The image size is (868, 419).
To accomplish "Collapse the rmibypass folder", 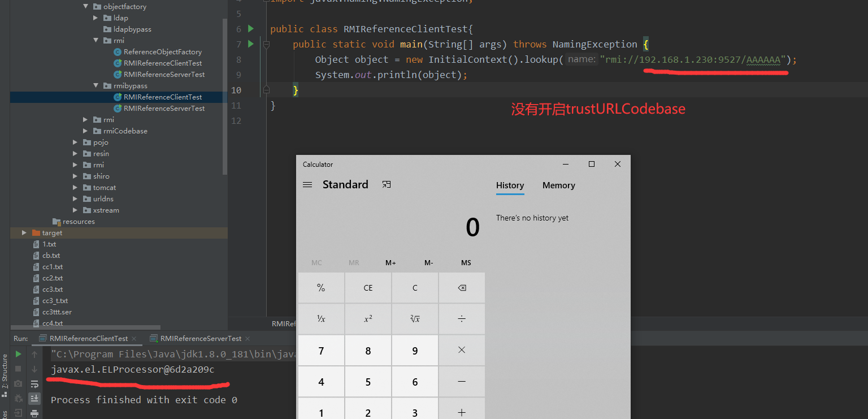I will pyautogui.click(x=96, y=86).
